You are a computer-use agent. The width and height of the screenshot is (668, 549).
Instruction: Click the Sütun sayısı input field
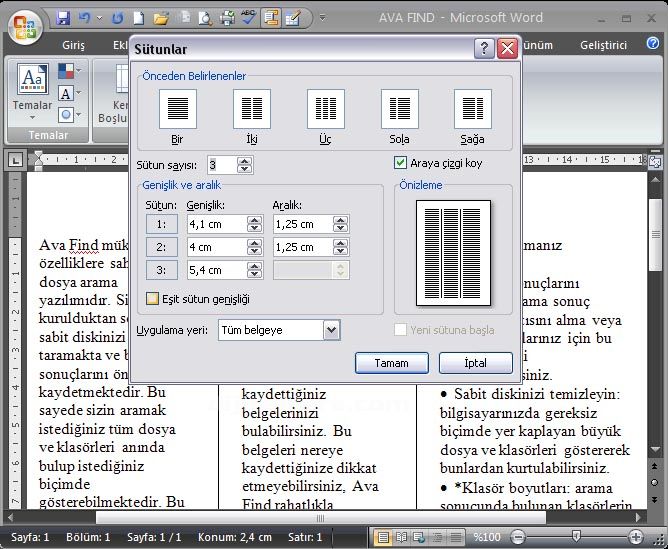tap(222, 165)
